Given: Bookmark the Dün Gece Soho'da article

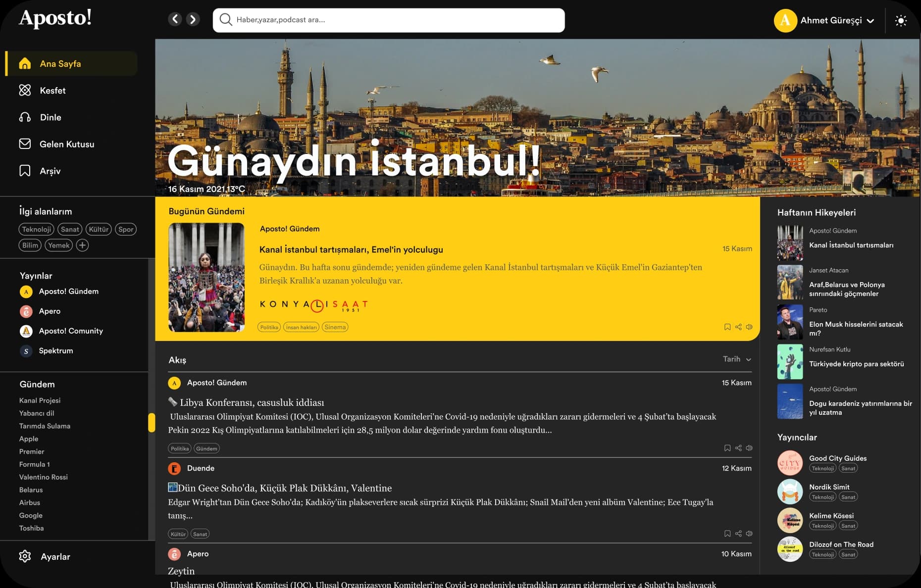Looking at the screenshot, I should click(727, 534).
